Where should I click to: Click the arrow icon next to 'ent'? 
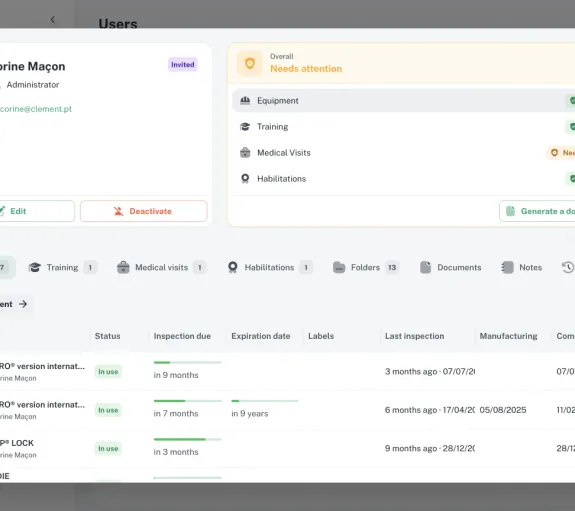[23, 304]
